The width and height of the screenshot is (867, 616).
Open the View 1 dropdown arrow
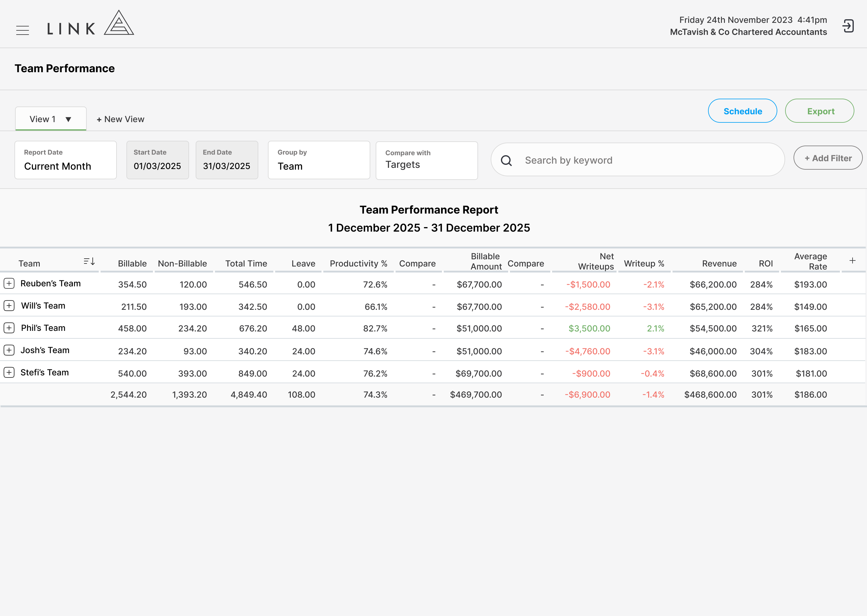pyautogui.click(x=68, y=119)
